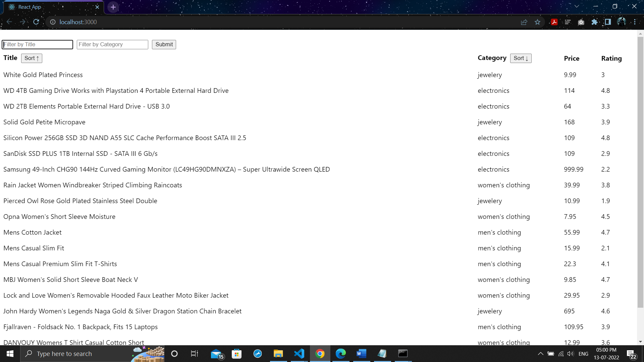This screenshot has width=644, height=362.
Task: Open the reading list extension icon
Action: pyautogui.click(x=568, y=22)
